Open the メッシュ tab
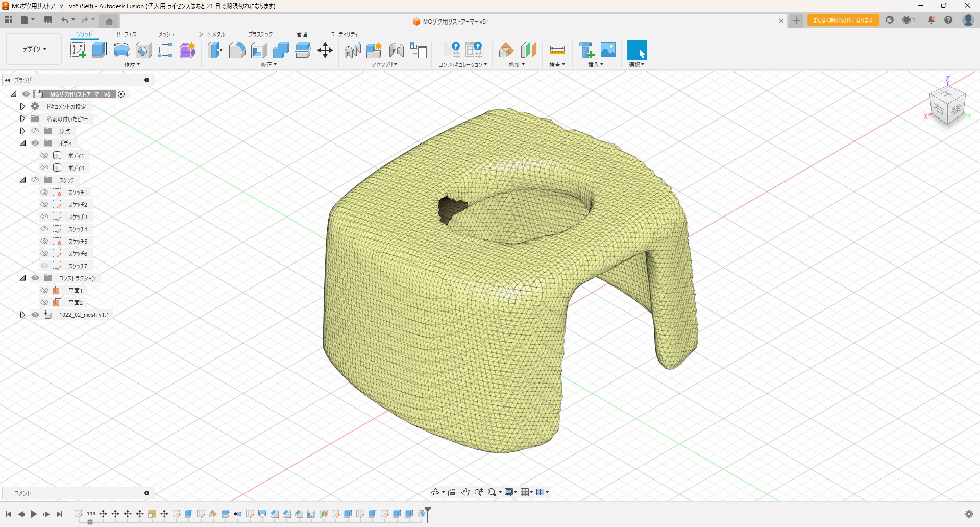 (166, 34)
